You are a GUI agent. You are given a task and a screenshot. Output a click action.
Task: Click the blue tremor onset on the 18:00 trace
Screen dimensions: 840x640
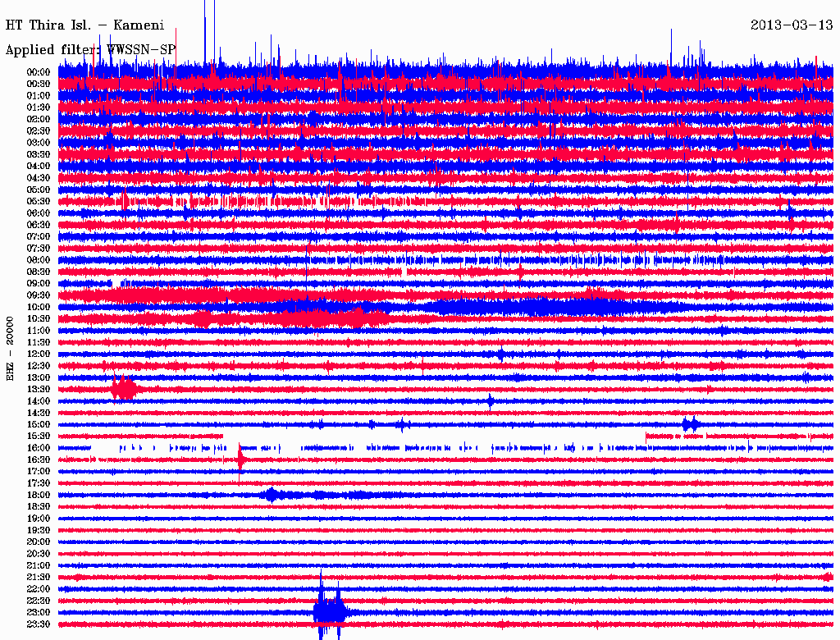272,495
